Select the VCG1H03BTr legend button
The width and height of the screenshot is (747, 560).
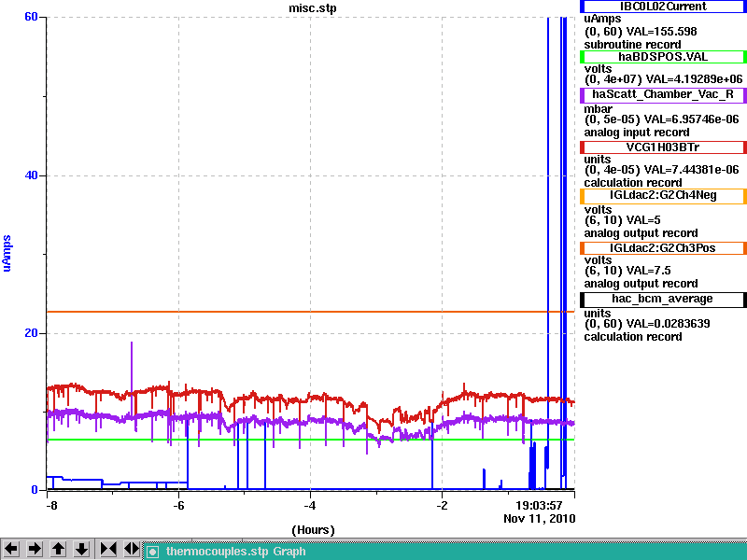[x=663, y=147]
